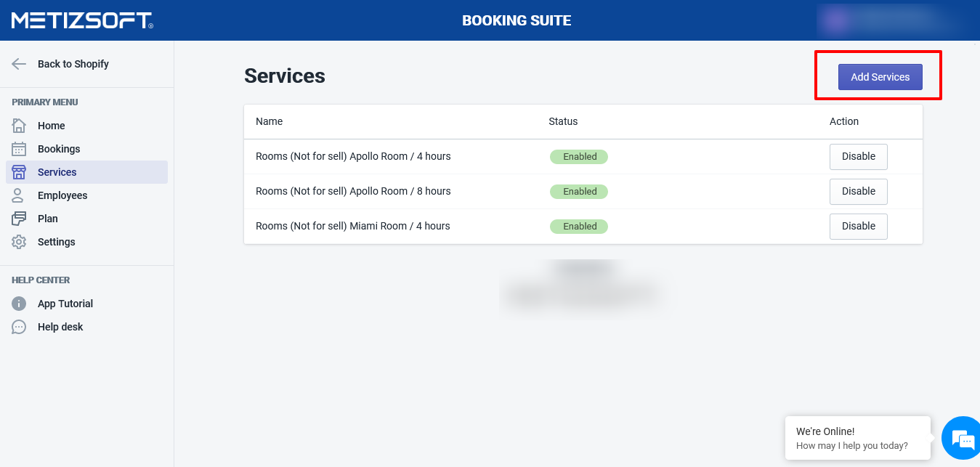980x467 pixels.
Task: Click the We're Online chat message popup
Action: [857, 438]
